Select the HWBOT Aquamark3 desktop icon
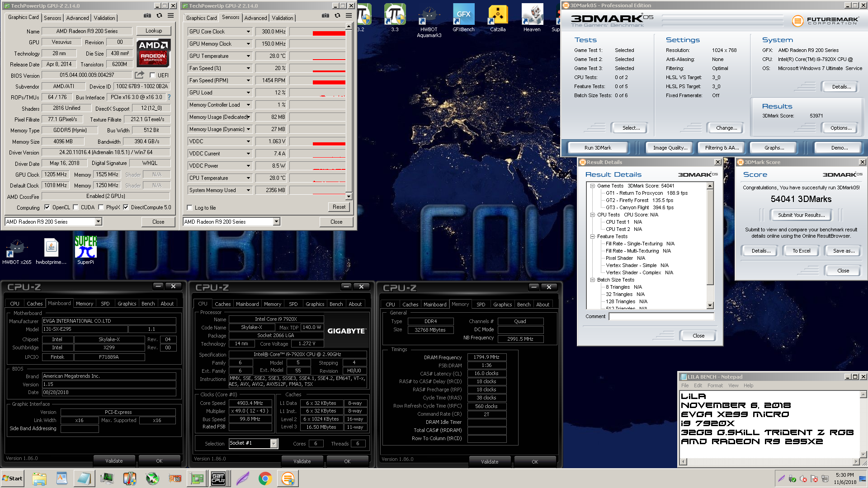Screen dimensions: 868x488 (x=429, y=21)
